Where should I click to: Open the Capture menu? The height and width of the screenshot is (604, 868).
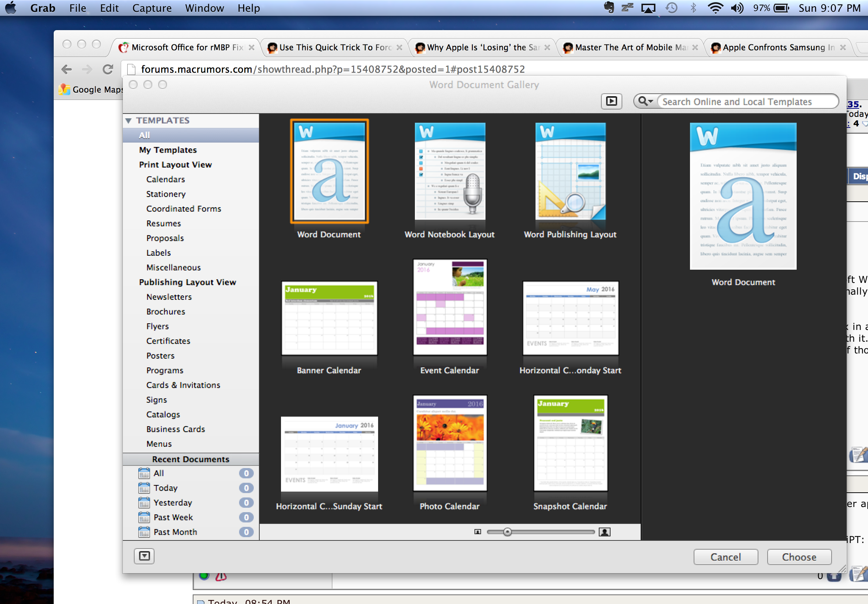[x=152, y=8]
